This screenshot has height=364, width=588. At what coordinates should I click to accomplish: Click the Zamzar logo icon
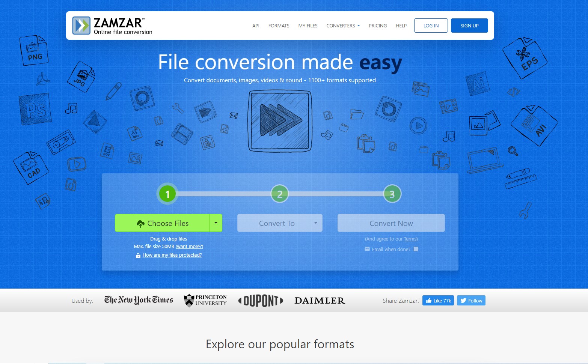pos(81,26)
